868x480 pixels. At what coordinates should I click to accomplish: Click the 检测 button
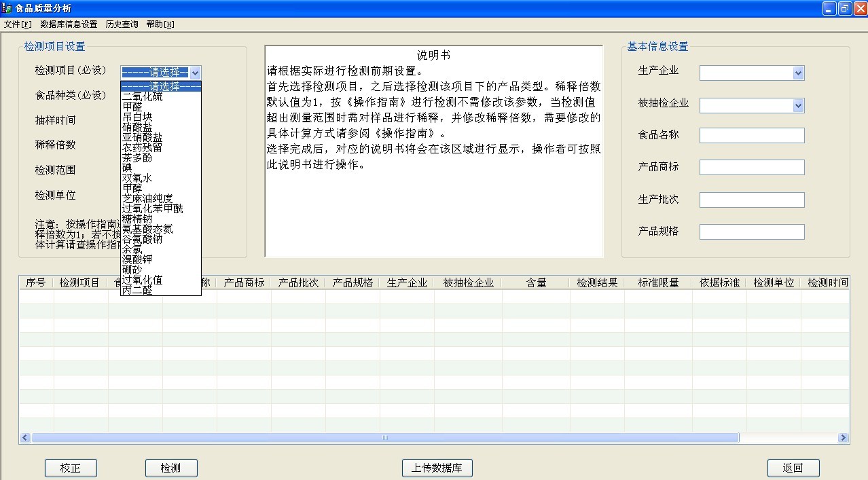(171, 468)
